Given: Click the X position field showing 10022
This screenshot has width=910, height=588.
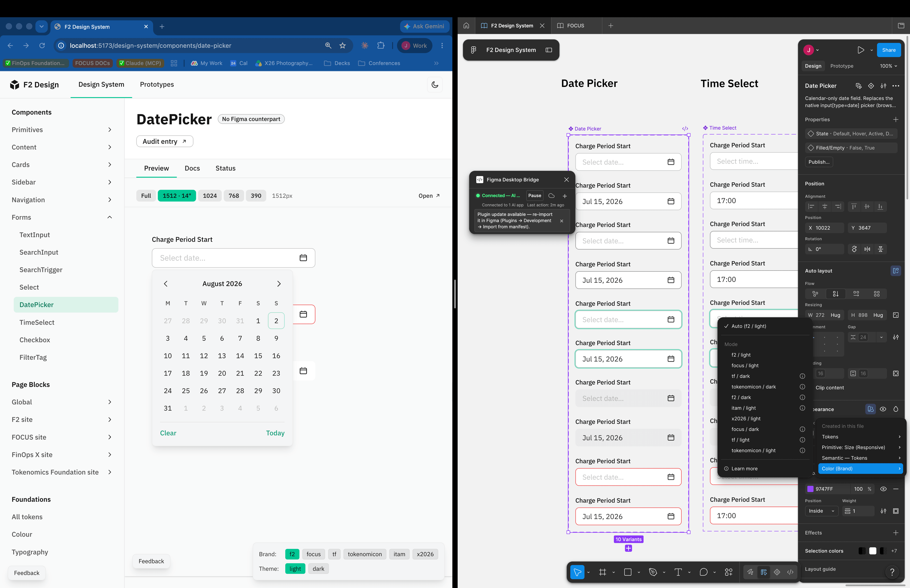Looking at the screenshot, I should click(x=824, y=228).
